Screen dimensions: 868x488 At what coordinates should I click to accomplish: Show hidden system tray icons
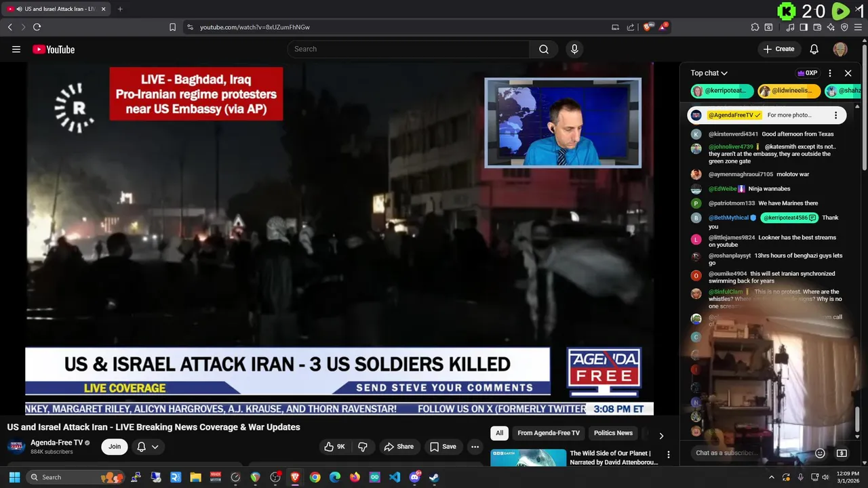click(771, 477)
